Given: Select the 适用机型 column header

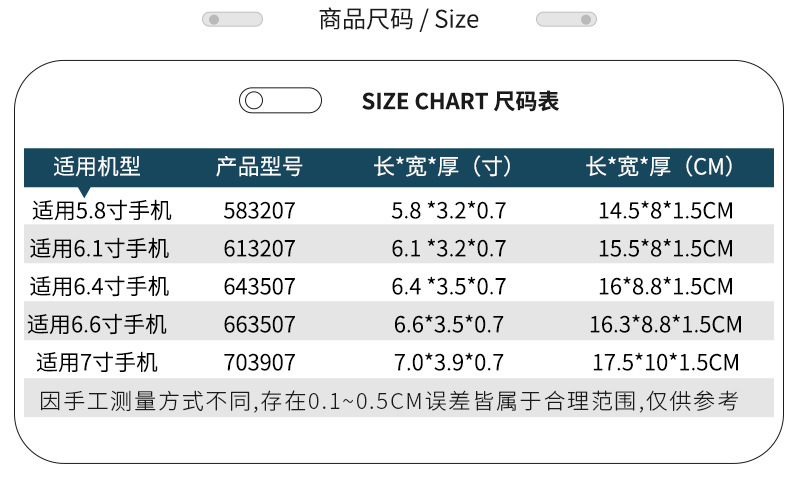Looking at the screenshot, I should tap(97, 167).
